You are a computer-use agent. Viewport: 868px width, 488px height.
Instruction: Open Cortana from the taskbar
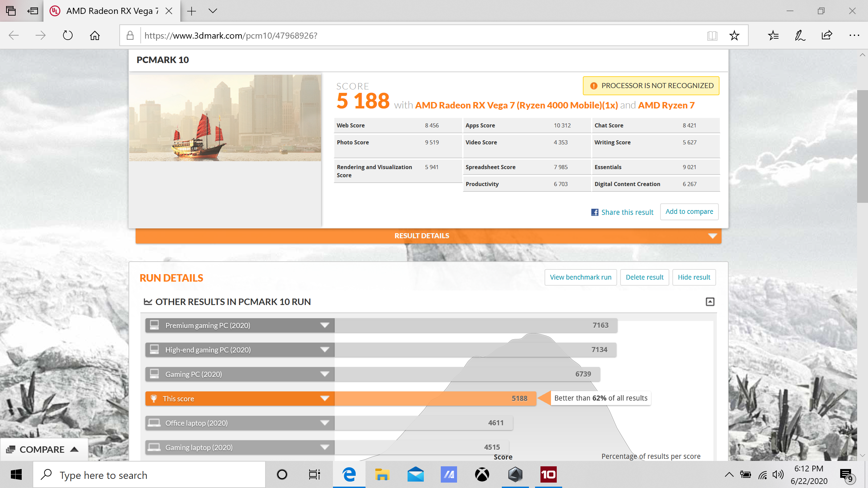(x=282, y=474)
